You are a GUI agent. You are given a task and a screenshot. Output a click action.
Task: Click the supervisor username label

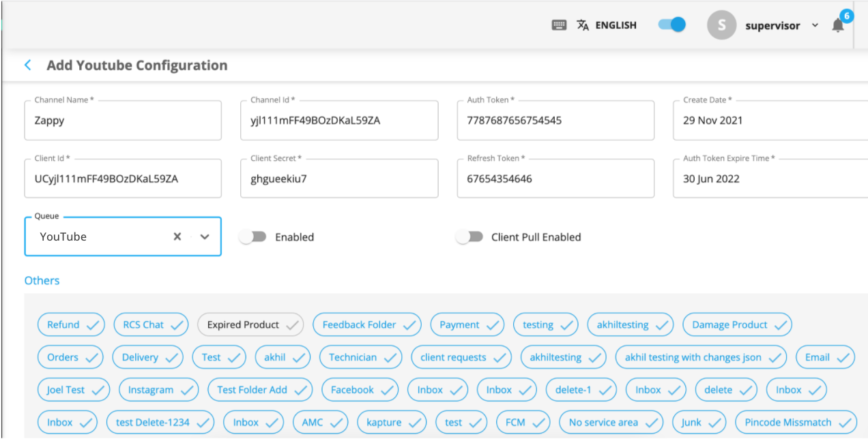point(772,26)
